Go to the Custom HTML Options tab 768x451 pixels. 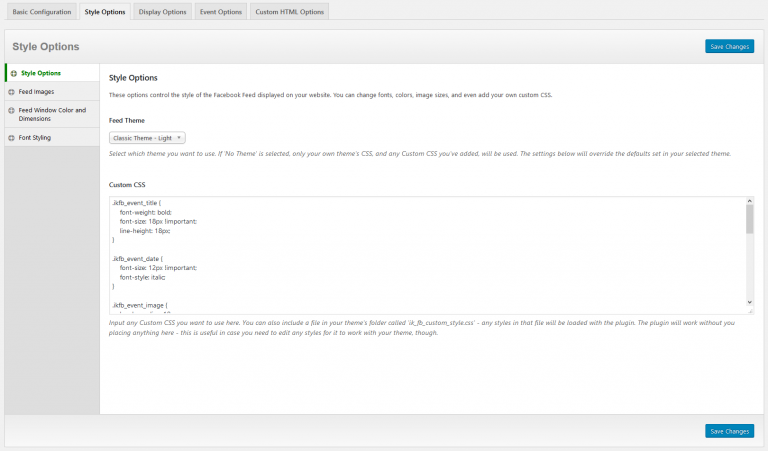pos(289,12)
